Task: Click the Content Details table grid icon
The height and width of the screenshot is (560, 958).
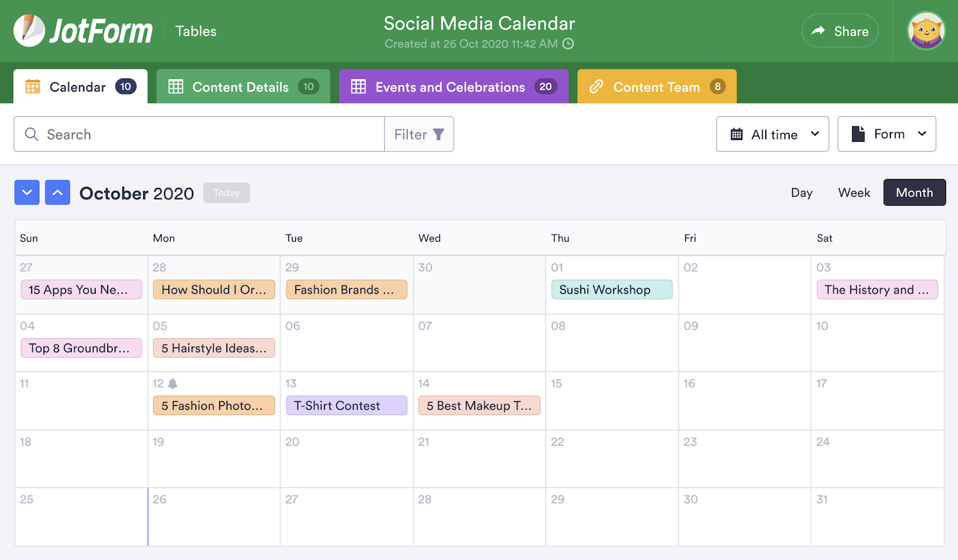Action: [177, 86]
